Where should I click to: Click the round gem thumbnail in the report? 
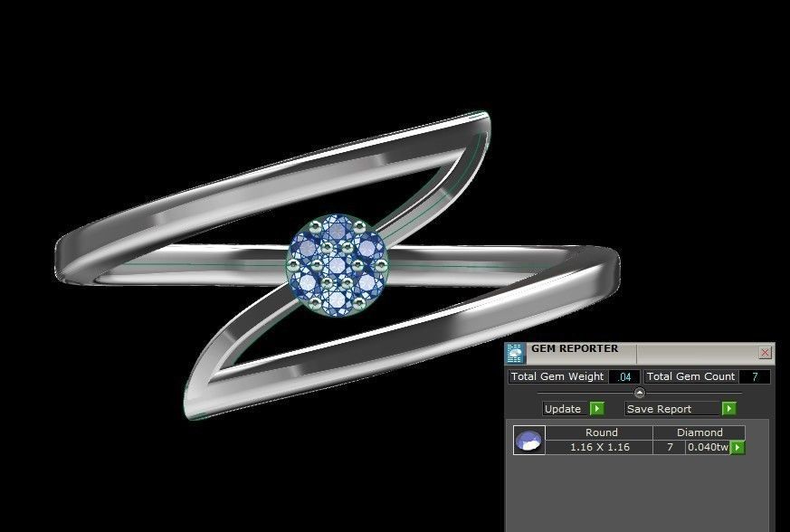529,441
